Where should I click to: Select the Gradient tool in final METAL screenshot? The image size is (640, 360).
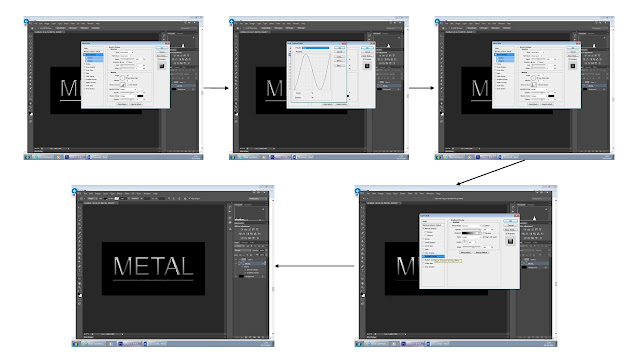(80, 254)
